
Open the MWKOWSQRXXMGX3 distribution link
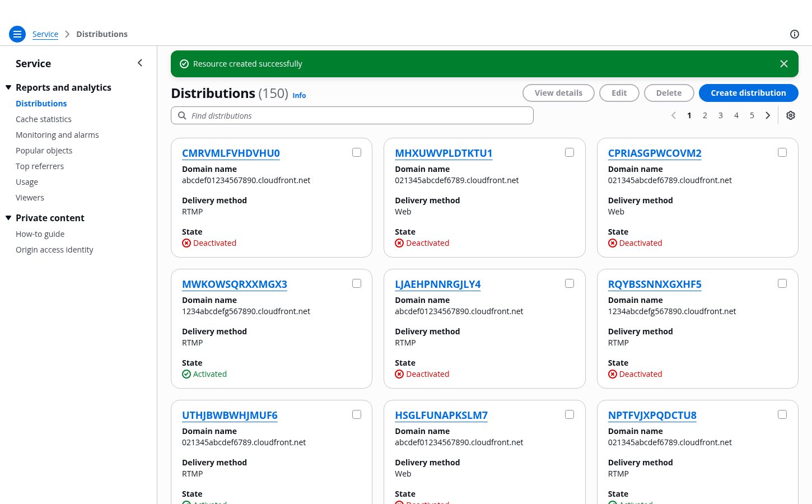pos(234,284)
